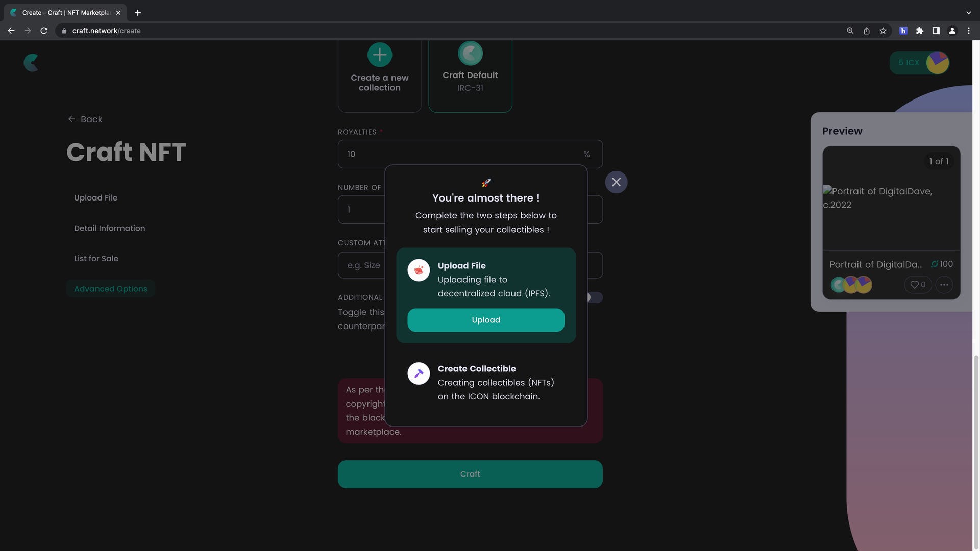This screenshot has width=980, height=551.
Task: Toggle the Additional option switch
Action: [595, 297]
